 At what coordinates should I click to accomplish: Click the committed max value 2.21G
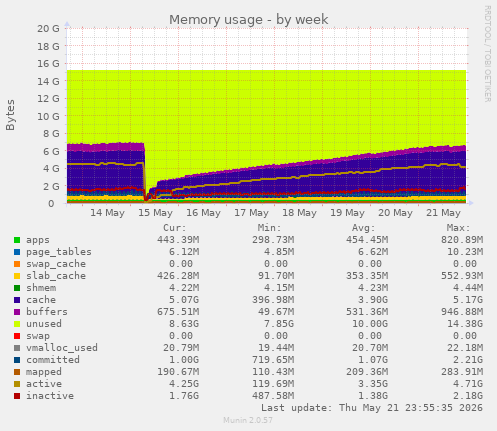(468, 360)
